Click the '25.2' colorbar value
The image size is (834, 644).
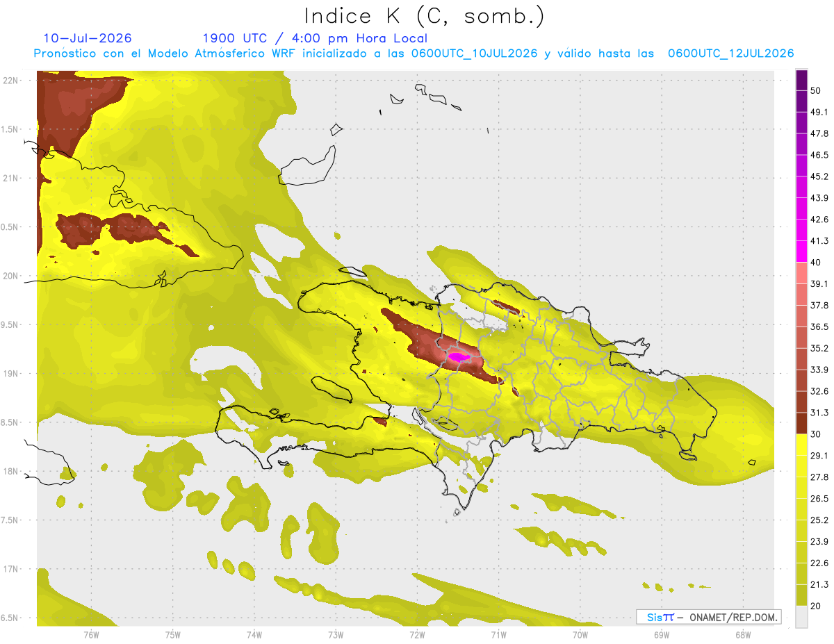pyautogui.click(x=819, y=520)
